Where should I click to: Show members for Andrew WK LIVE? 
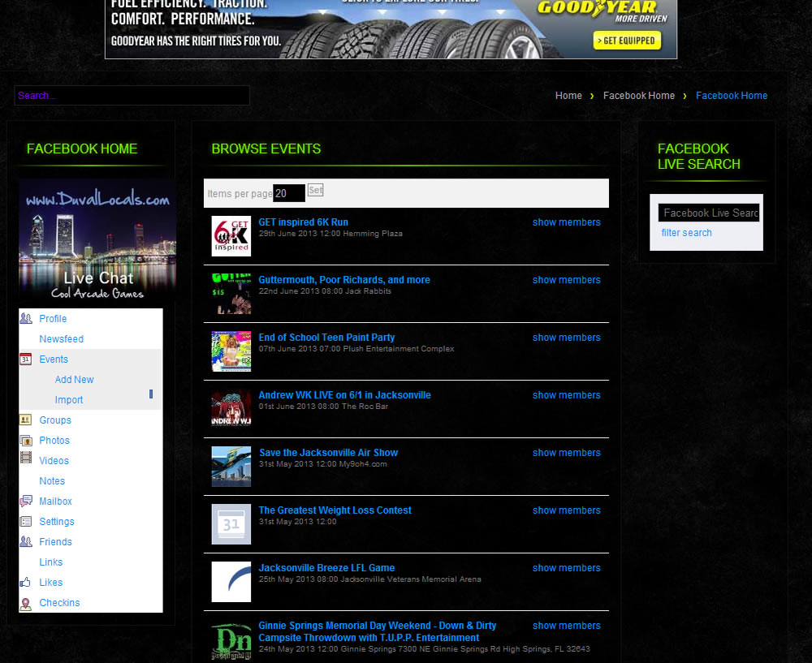pos(567,395)
